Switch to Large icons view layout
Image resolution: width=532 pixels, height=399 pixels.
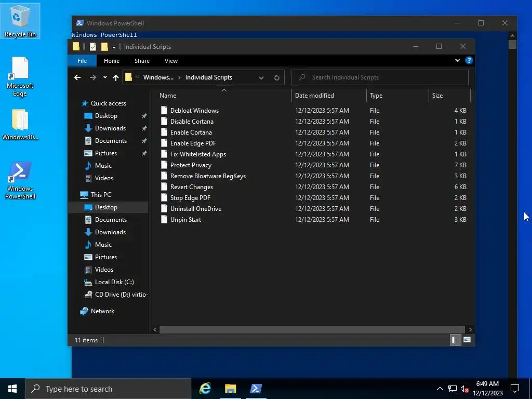click(467, 340)
